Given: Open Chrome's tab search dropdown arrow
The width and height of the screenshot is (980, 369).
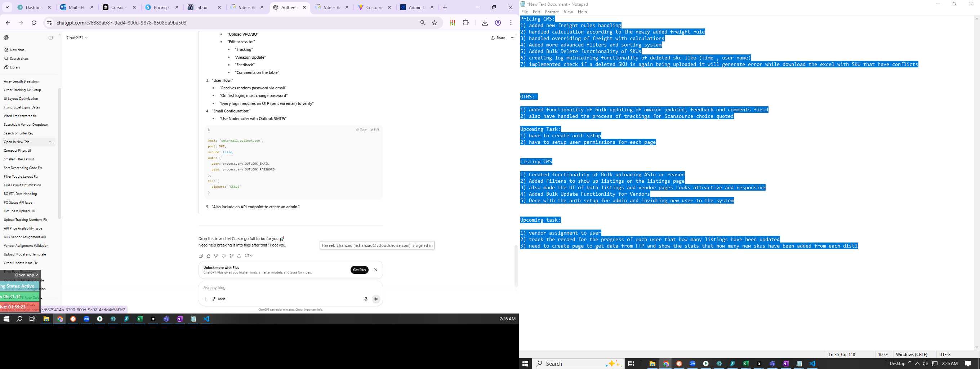Looking at the screenshot, I should pyautogui.click(x=7, y=7).
